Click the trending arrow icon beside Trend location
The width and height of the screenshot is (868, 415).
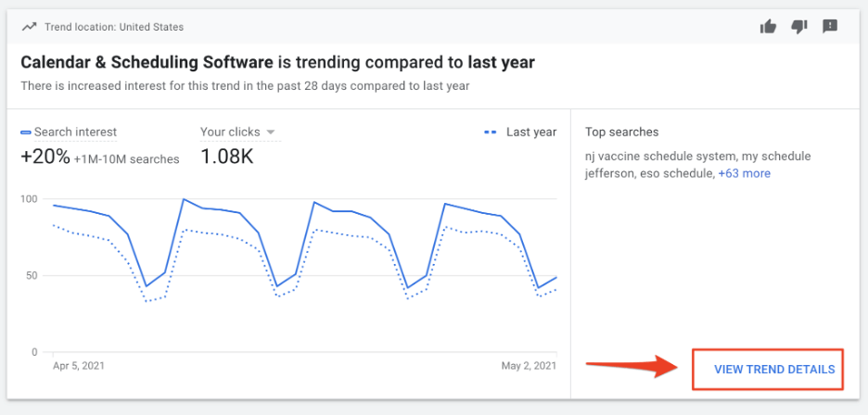click(x=30, y=27)
